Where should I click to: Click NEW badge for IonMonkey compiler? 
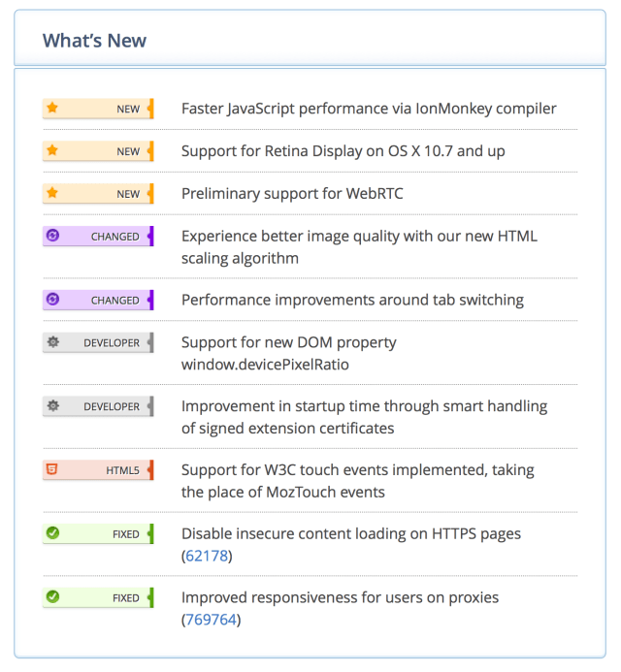(127, 110)
